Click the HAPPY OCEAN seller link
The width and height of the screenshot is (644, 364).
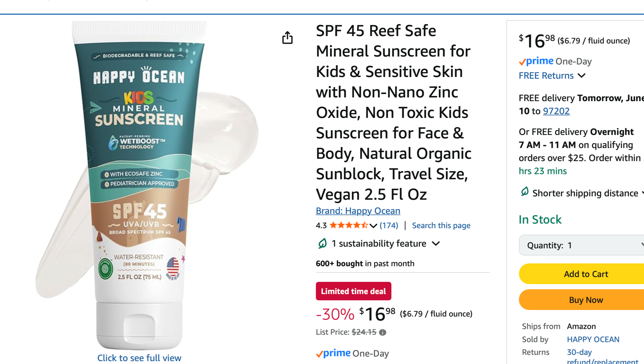click(x=593, y=339)
